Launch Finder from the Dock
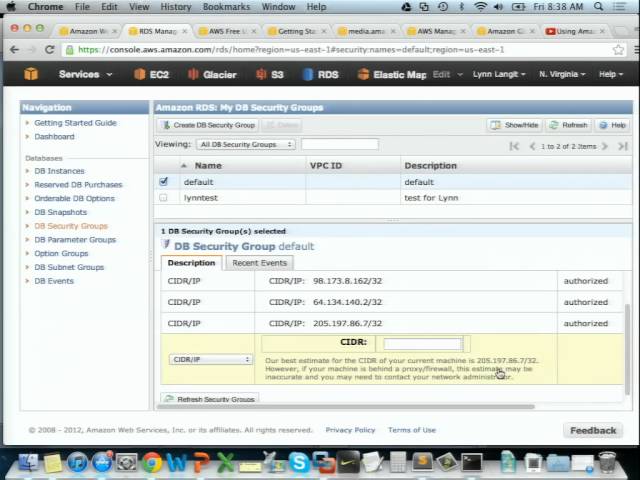 click(27, 462)
